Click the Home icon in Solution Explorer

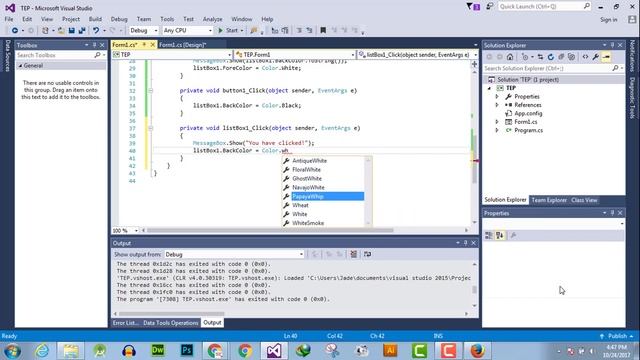coord(510,57)
